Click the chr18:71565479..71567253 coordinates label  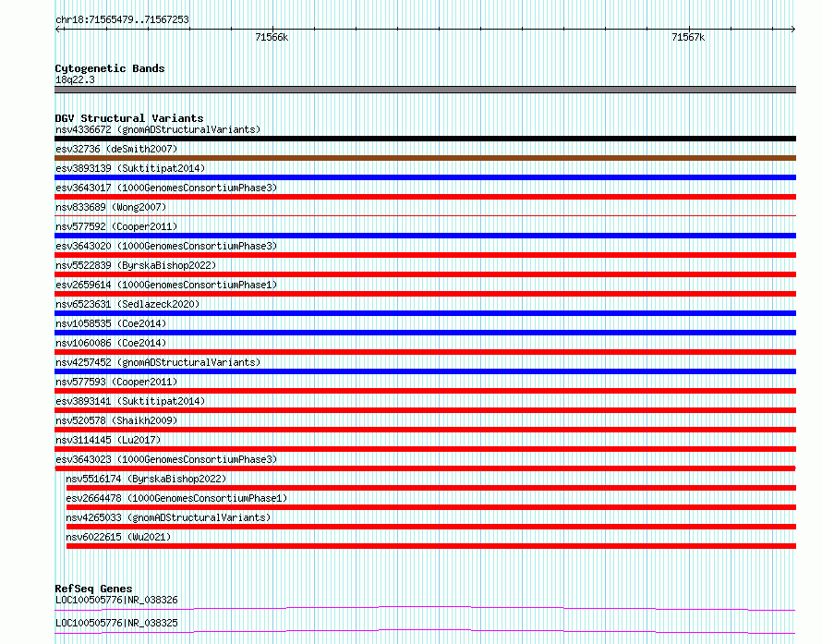pyautogui.click(x=122, y=20)
